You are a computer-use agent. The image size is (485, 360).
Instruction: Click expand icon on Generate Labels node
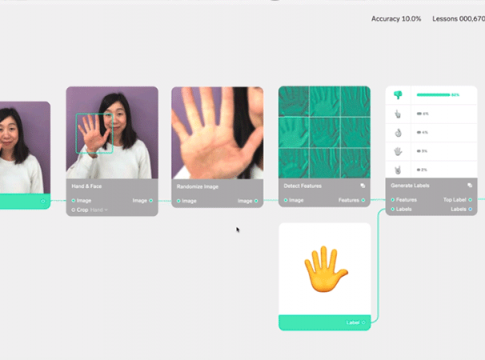pyautogui.click(x=470, y=185)
